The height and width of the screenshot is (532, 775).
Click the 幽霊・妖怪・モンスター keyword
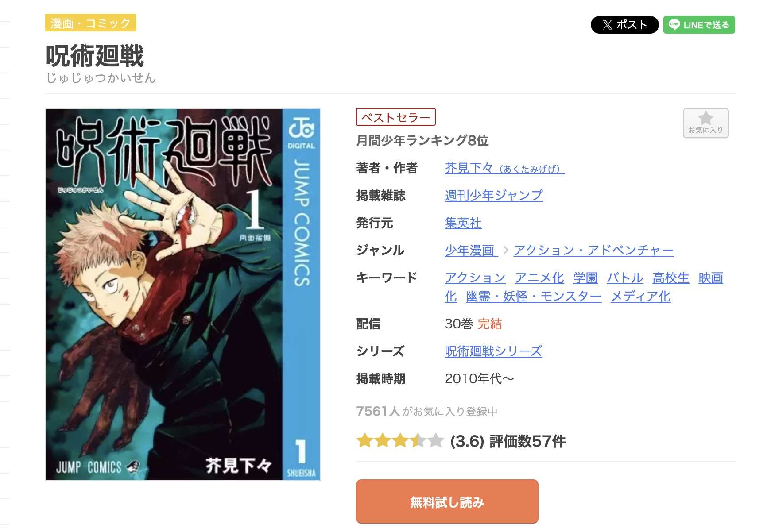534,296
